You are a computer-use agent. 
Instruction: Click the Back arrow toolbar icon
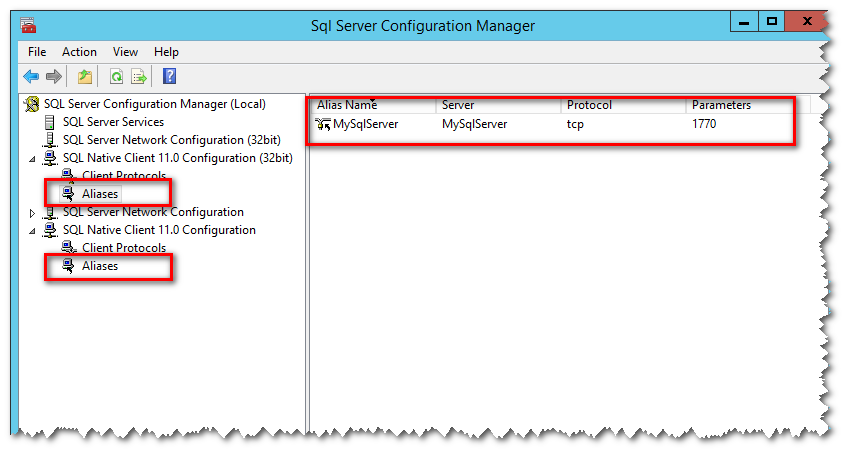point(31,76)
